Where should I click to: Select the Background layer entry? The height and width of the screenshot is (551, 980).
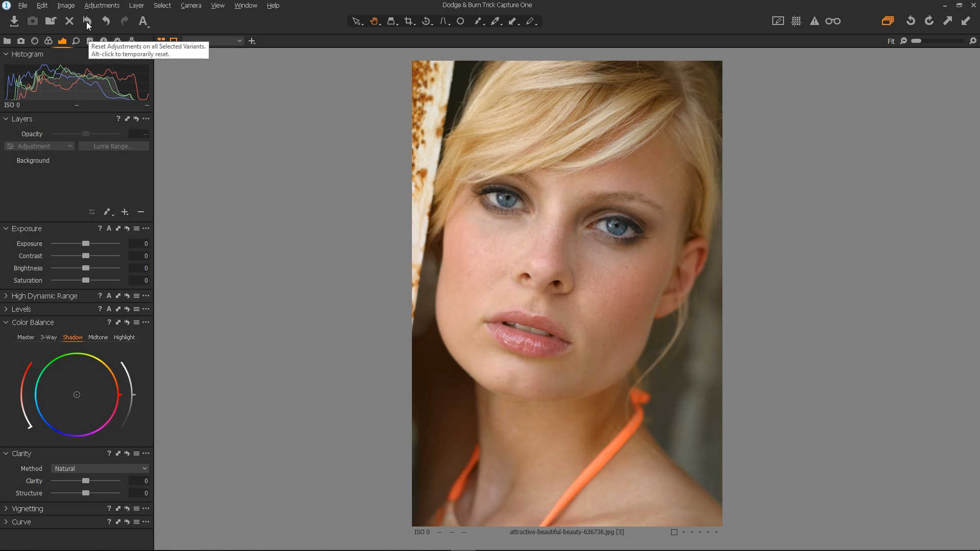coord(33,161)
